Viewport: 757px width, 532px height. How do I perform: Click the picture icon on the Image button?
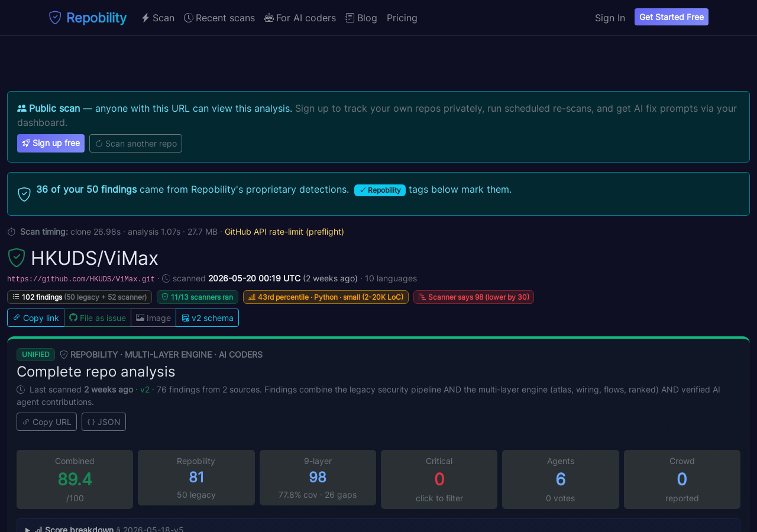click(x=140, y=318)
